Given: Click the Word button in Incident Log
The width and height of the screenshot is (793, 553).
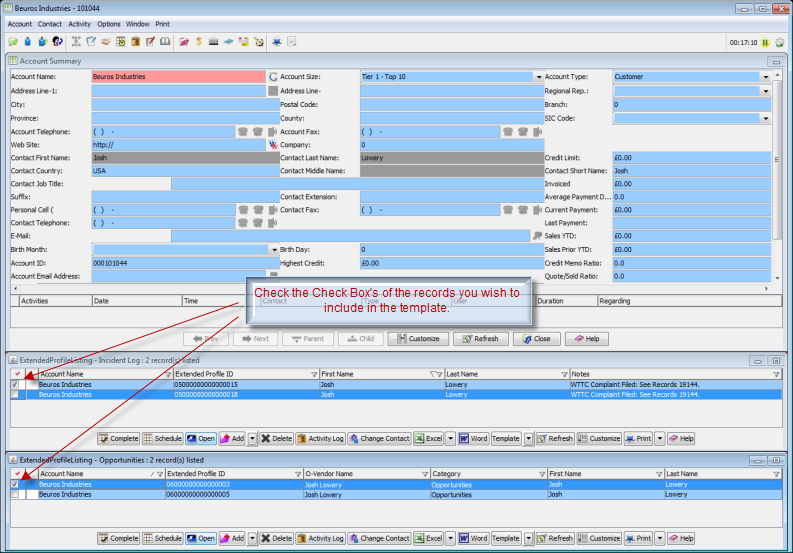Looking at the screenshot, I should pyautogui.click(x=473, y=439).
